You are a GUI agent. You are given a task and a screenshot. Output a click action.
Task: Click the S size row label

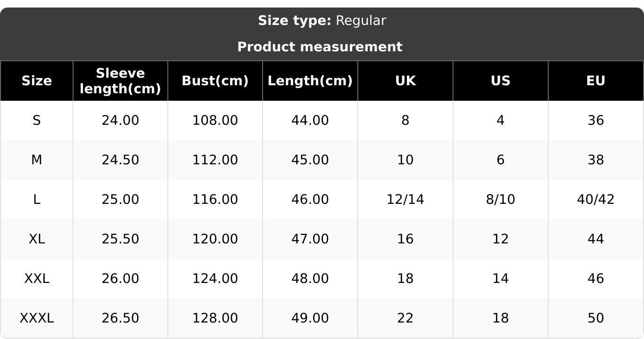point(37,121)
